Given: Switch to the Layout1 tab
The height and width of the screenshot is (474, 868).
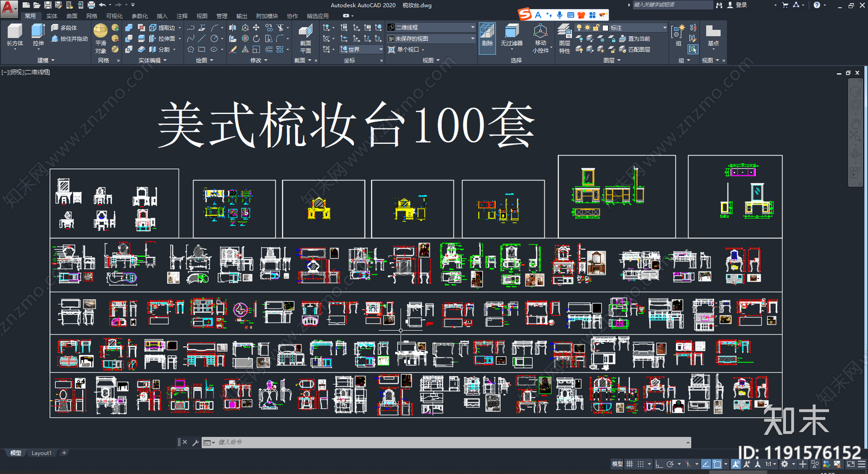Looking at the screenshot, I should 41,453.
